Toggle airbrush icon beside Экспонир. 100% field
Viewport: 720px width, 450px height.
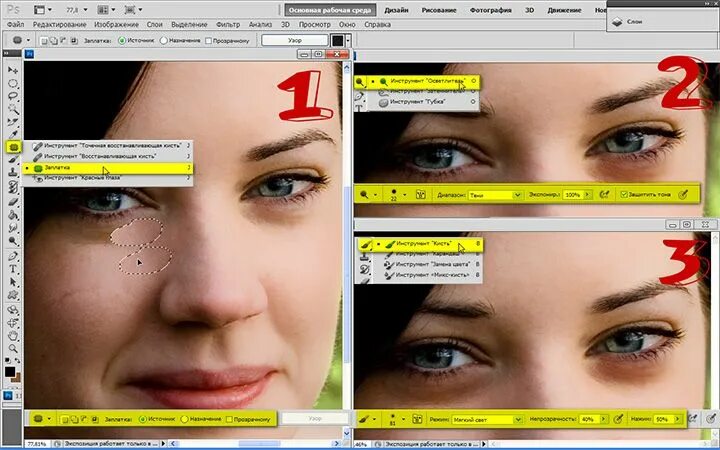[x=604, y=195]
